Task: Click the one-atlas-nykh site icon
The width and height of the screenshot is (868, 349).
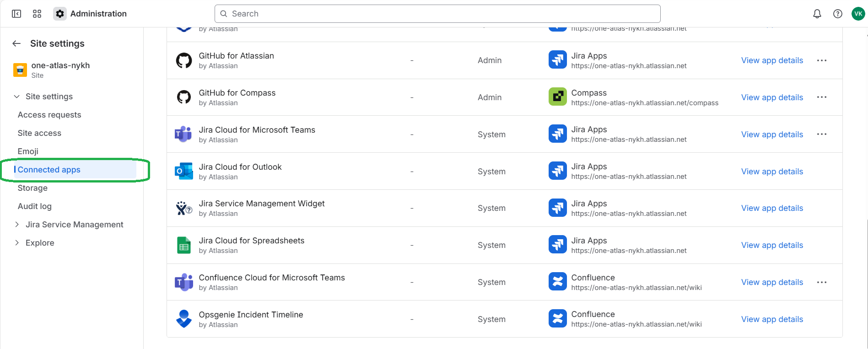Action: click(x=20, y=70)
